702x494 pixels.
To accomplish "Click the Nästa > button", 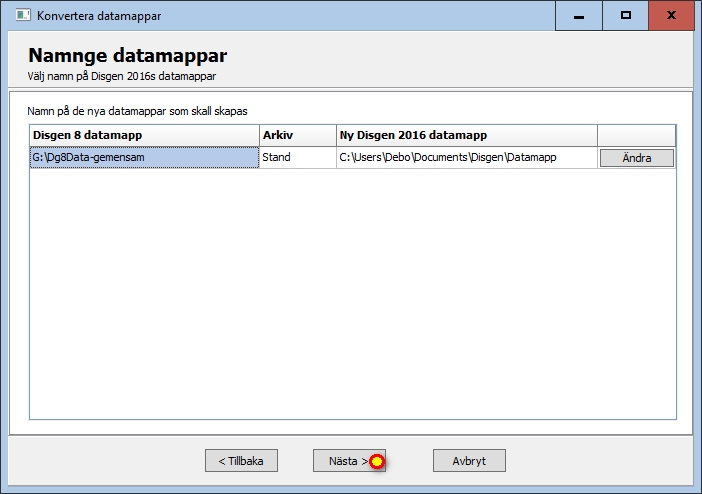I will pos(349,460).
